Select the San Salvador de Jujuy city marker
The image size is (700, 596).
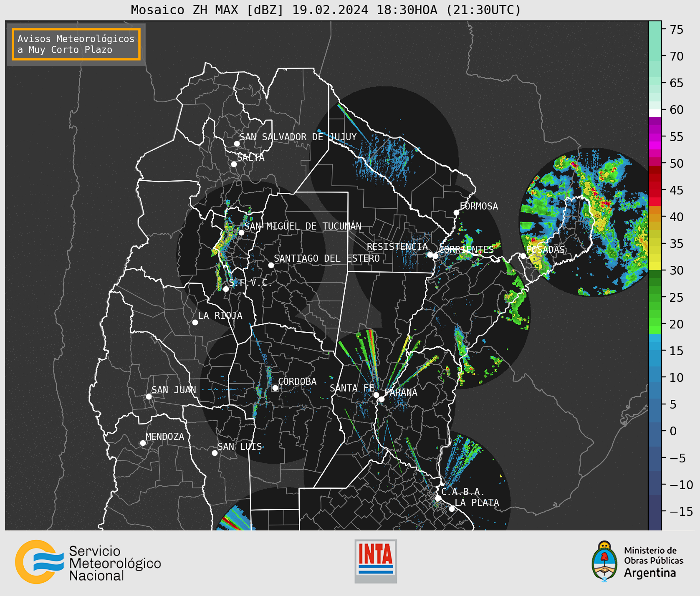point(237,144)
